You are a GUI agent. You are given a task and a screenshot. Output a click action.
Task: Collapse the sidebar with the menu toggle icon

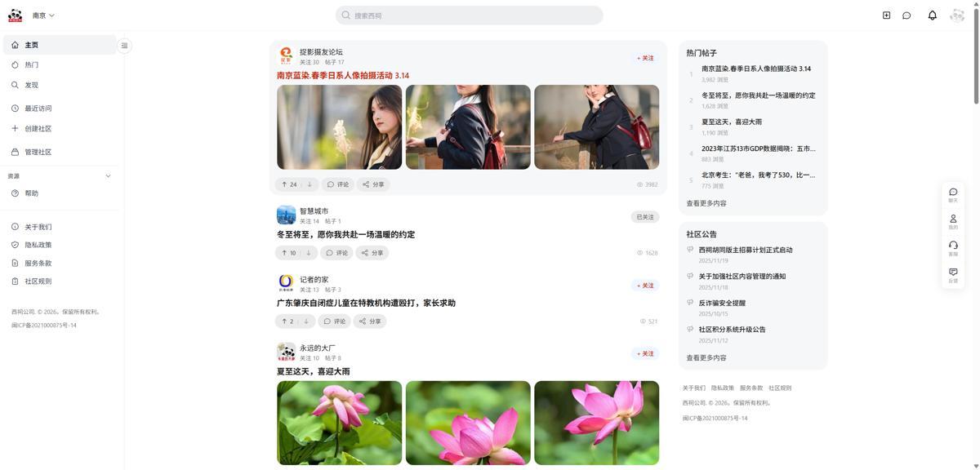click(x=124, y=46)
